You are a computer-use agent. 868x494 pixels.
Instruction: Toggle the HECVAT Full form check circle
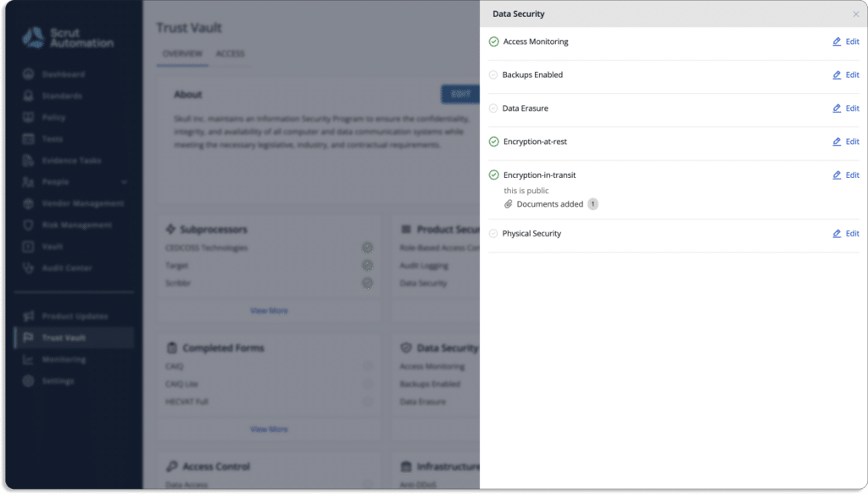(x=368, y=402)
